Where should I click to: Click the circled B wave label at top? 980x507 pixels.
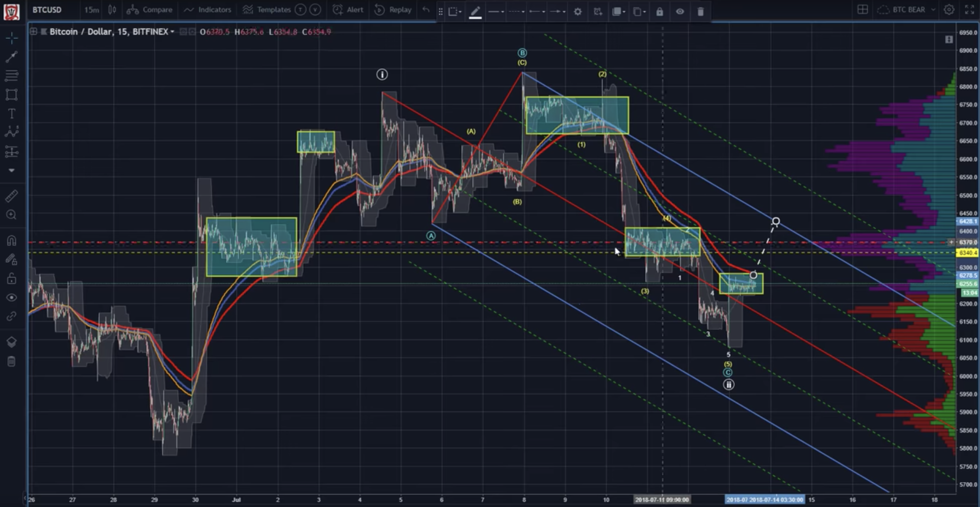(522, 53)
